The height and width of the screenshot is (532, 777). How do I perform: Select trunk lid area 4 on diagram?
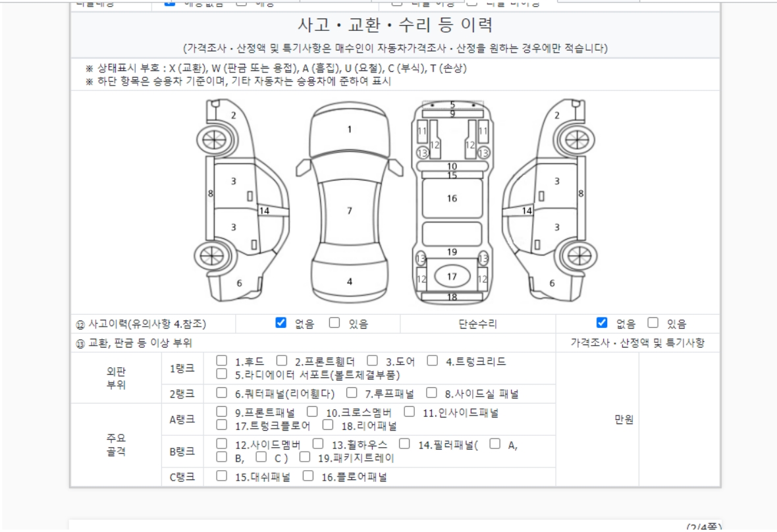click(x=350, y=281)
